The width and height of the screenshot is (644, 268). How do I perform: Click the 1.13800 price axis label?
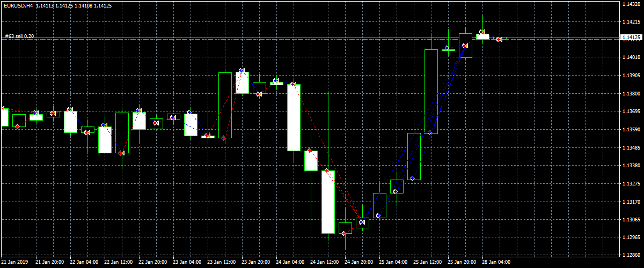[631, 94]
